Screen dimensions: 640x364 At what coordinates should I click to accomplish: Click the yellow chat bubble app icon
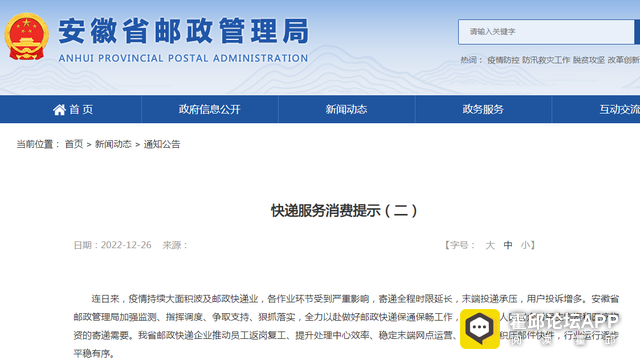480,328
